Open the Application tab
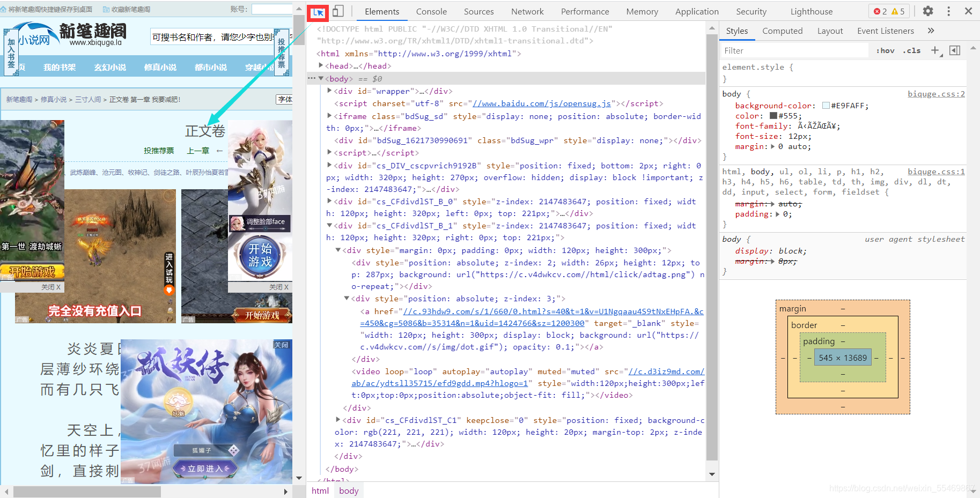 click(697, 12)
